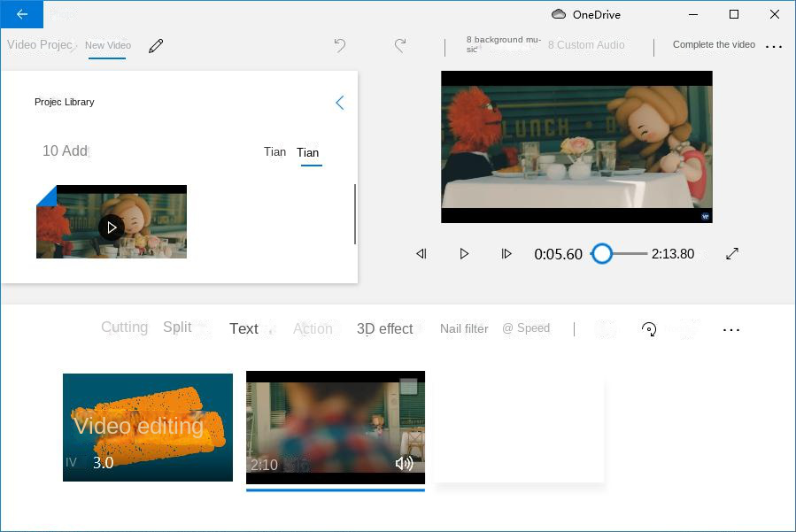The height and width of the screenshot is (532, 796).
Task: Play the video in the preview pane
Action: [464, 254]
